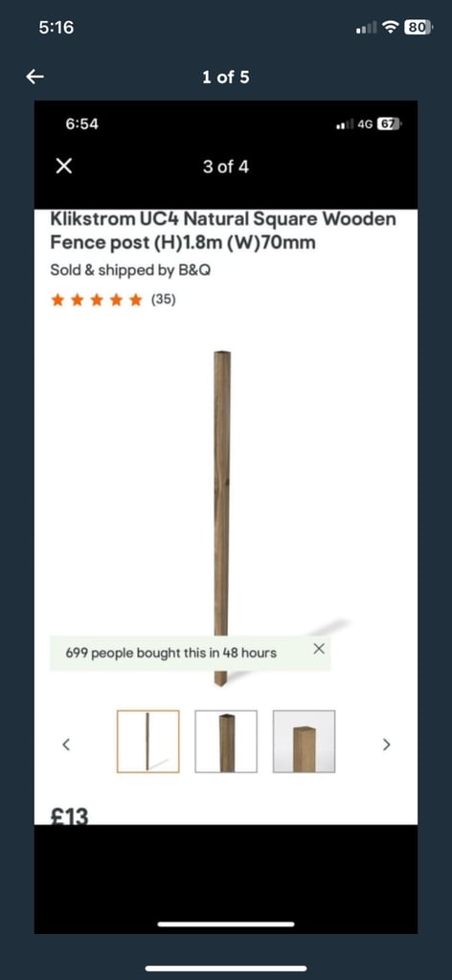Select the third post-top thumbnail
452x980 pixels.
coord(304,742)
